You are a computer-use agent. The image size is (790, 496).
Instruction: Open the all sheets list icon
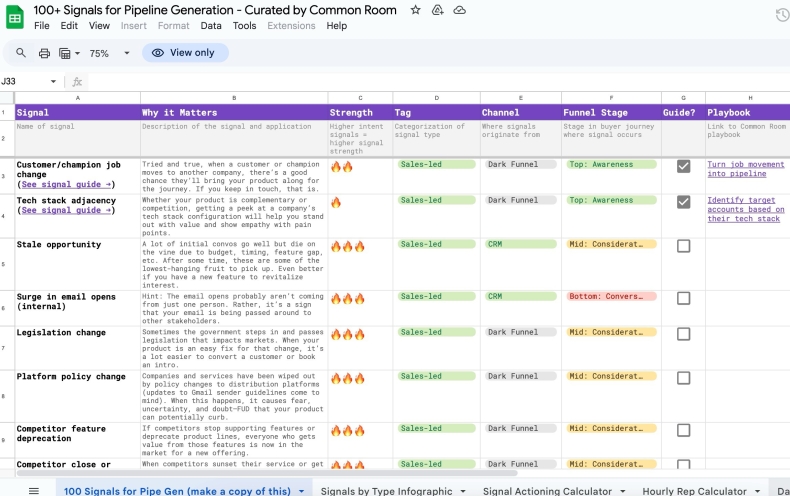[x=33, y=491]
